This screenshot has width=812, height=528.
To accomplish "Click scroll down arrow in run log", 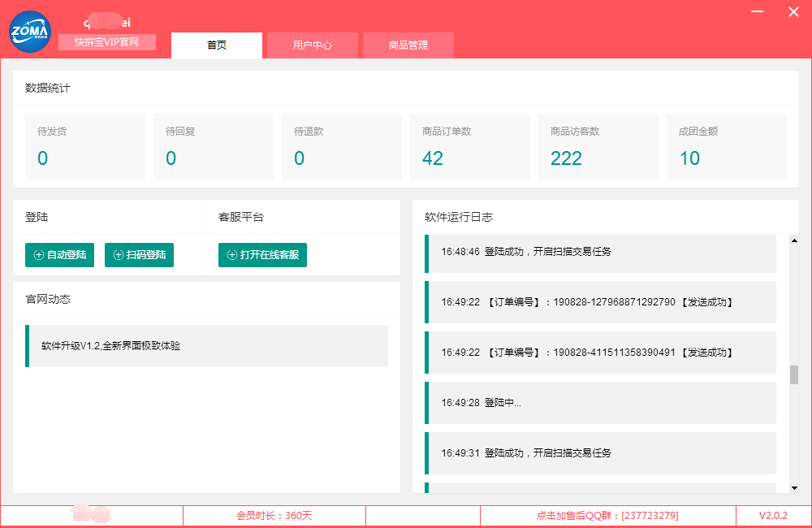I will pyautogui.click(x=794, y=487).
